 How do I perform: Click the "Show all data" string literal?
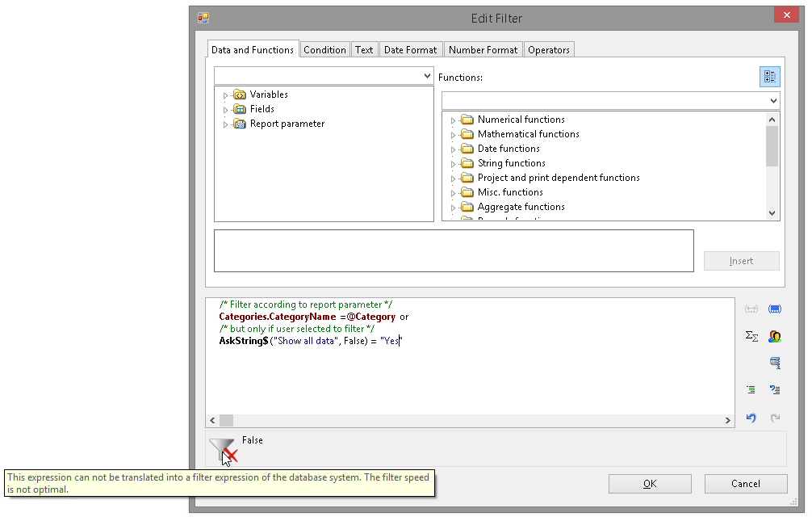306,341
